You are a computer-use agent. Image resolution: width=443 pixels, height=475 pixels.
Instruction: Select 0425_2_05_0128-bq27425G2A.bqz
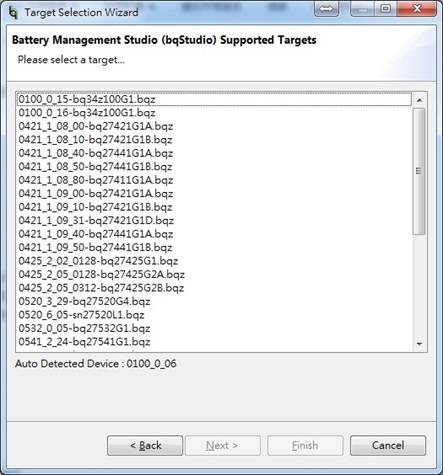coord(214,274)
